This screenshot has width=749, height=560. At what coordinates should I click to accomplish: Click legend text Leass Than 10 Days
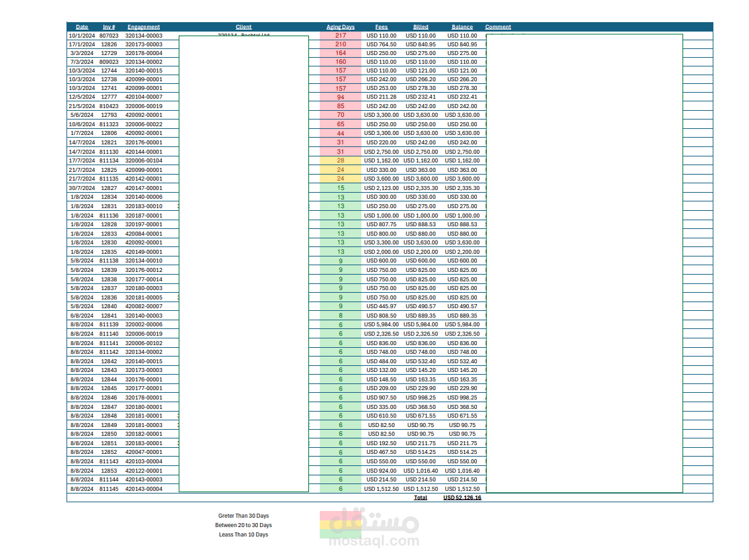(244, 534)
